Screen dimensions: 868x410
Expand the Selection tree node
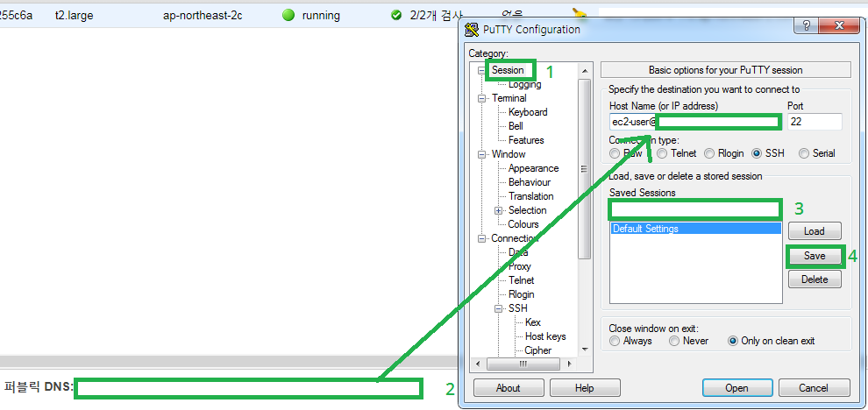498,210
